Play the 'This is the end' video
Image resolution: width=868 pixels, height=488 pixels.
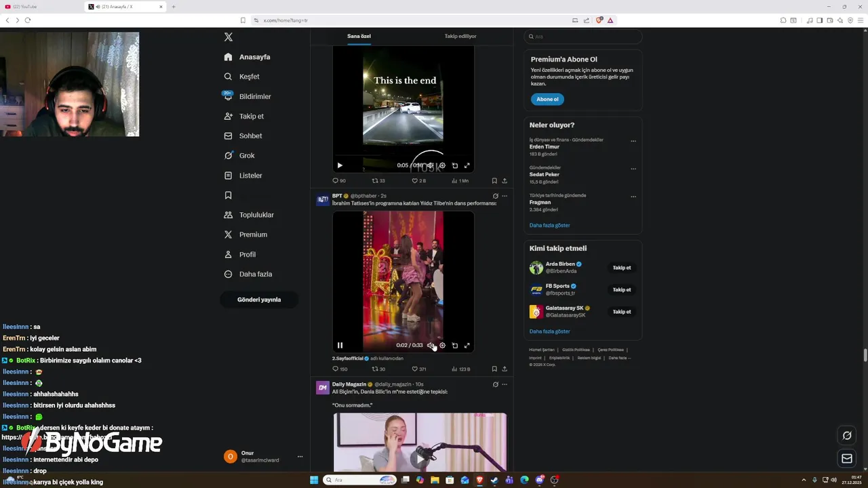click(340, 165)
